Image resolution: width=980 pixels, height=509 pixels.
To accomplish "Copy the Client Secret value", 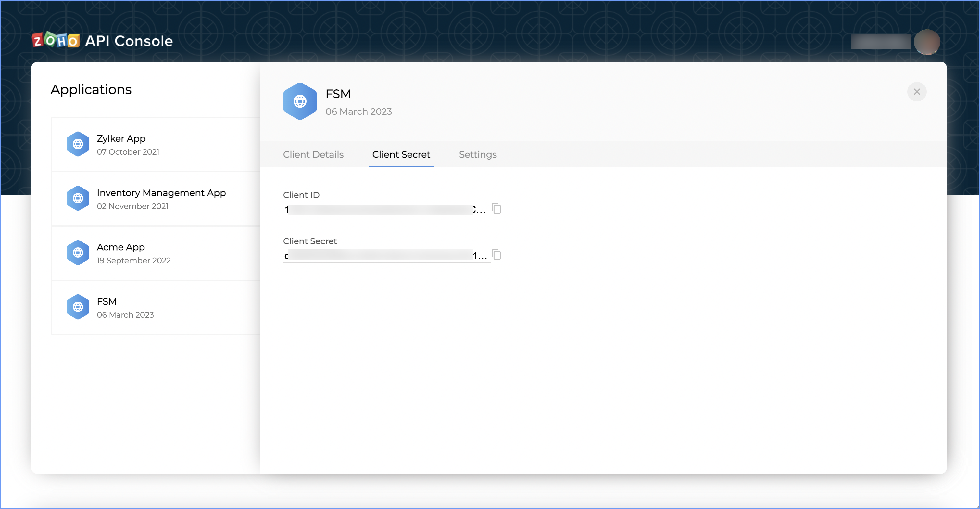I will (x=496, y=255).
